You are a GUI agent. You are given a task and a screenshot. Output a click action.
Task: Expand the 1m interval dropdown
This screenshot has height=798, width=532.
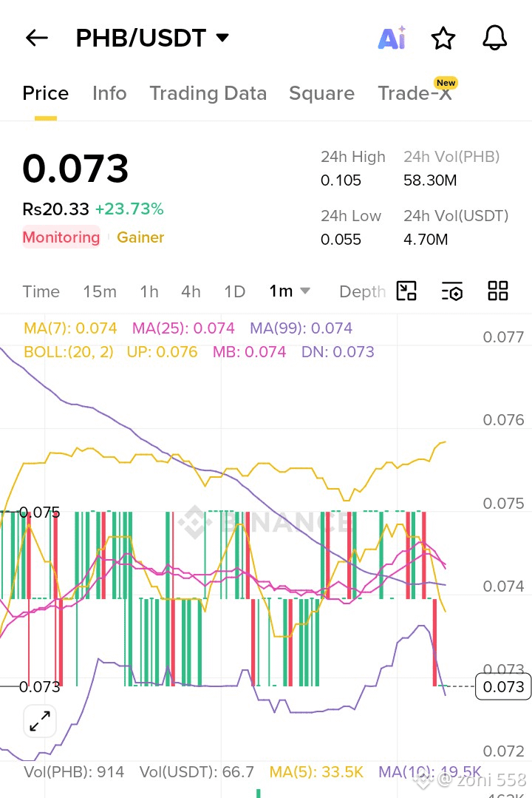pos(290,291)
